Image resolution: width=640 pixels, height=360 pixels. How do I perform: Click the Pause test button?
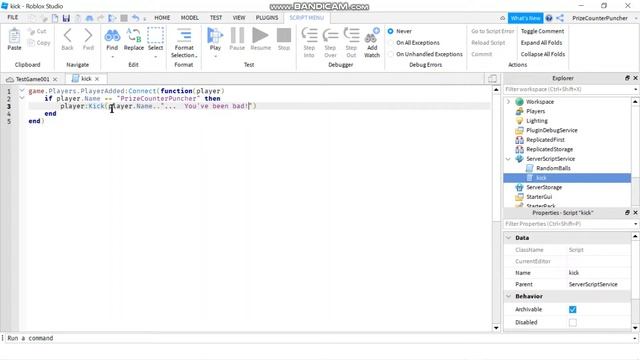pos(237,36)
